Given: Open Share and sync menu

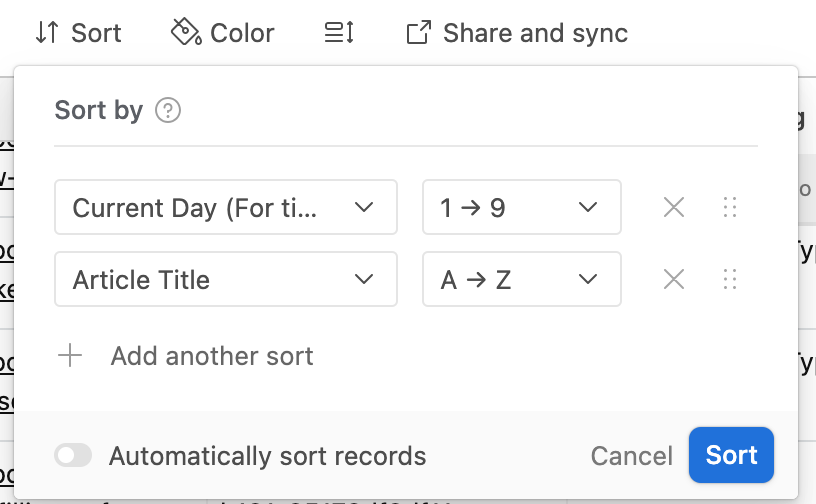Looking at the screenshot, I should tap(536, 33).
